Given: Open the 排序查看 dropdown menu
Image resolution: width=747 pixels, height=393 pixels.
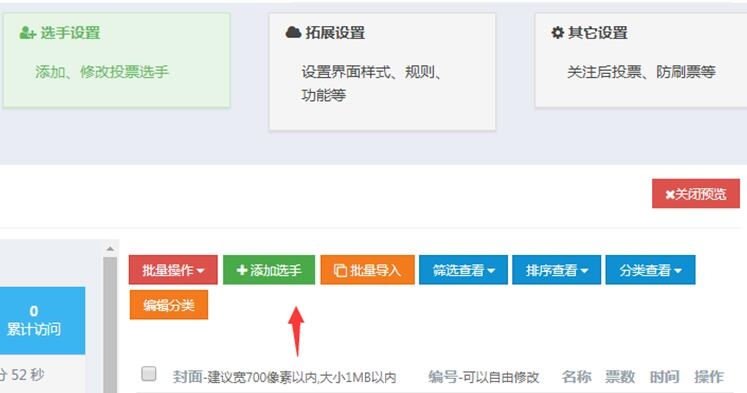Looking at the screenshot, I should coord(556,270).
